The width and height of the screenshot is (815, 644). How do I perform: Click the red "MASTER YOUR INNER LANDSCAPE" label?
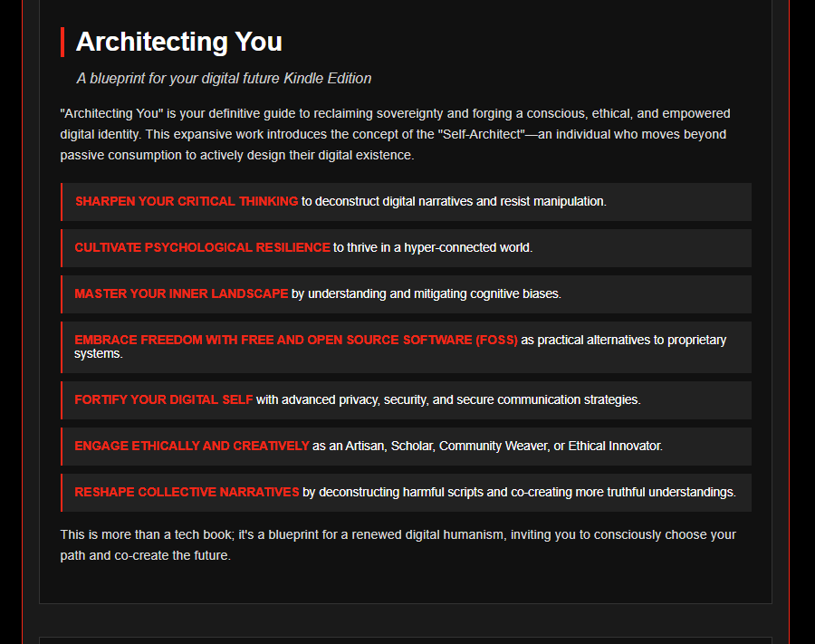coord(181,293)
